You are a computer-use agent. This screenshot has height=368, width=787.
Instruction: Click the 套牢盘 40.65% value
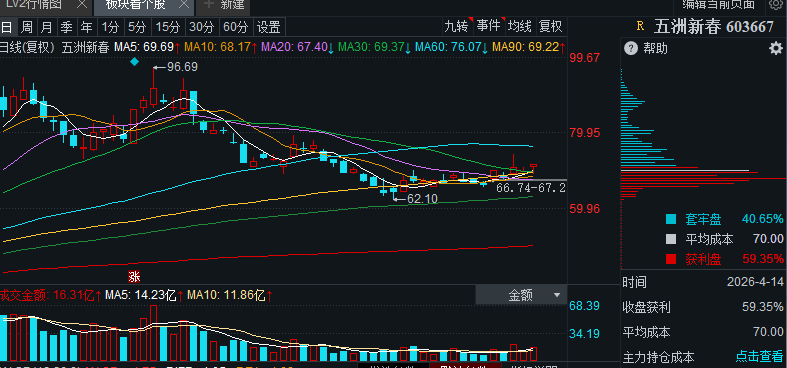click(x=763, y=219)
